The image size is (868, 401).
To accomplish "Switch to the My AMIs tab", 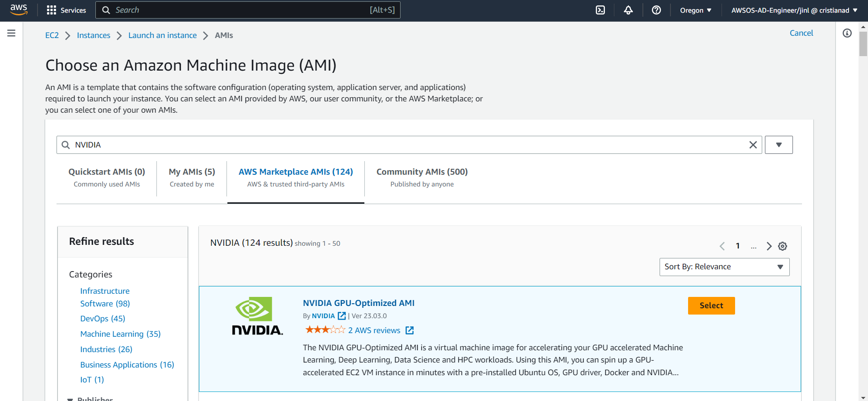I will pos(192,177).
